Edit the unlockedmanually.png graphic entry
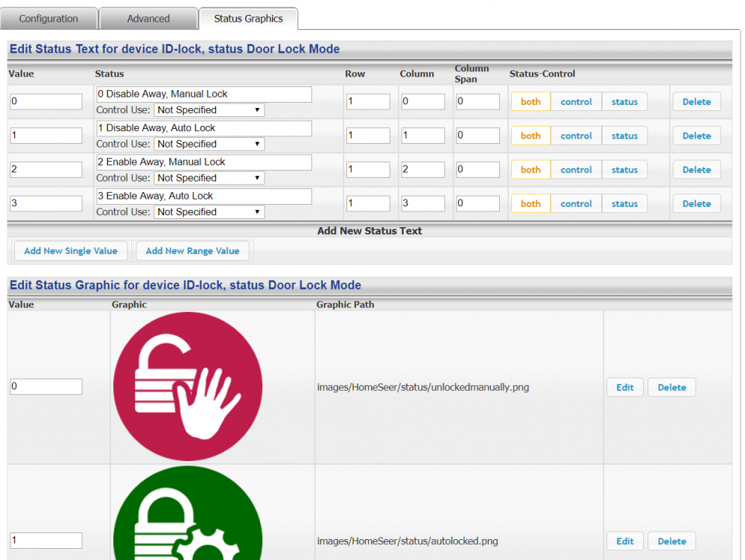The width and height of the screenshot is (745, 560). pos(624,387)
